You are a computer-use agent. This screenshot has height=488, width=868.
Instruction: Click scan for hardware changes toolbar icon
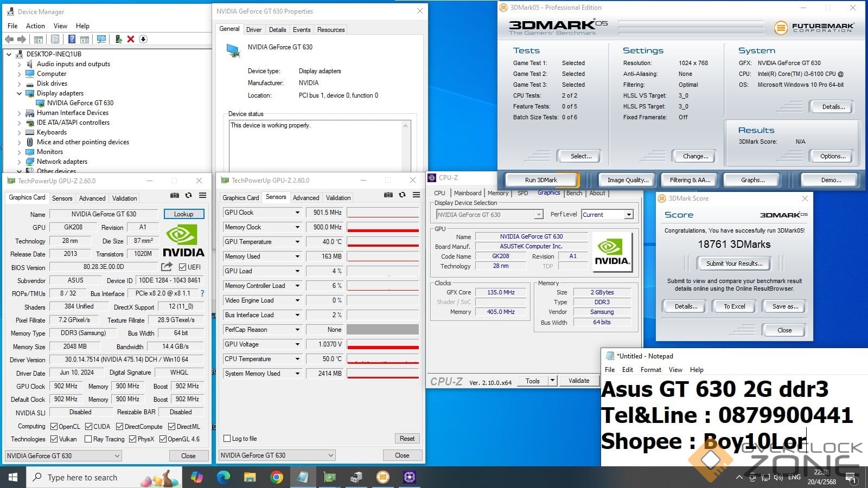point(101,39)
